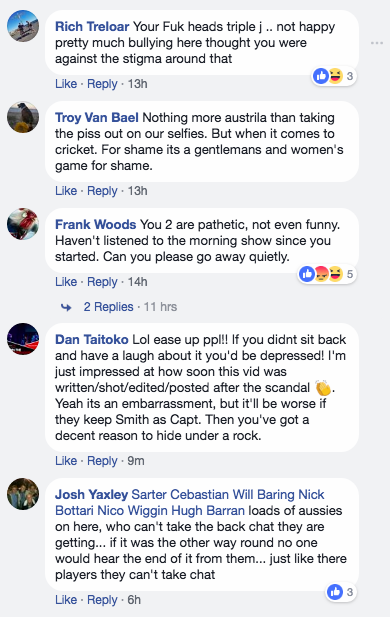Open the Rich Treloar name link
The width and height of the screenshot is (390, 617).
92,26
